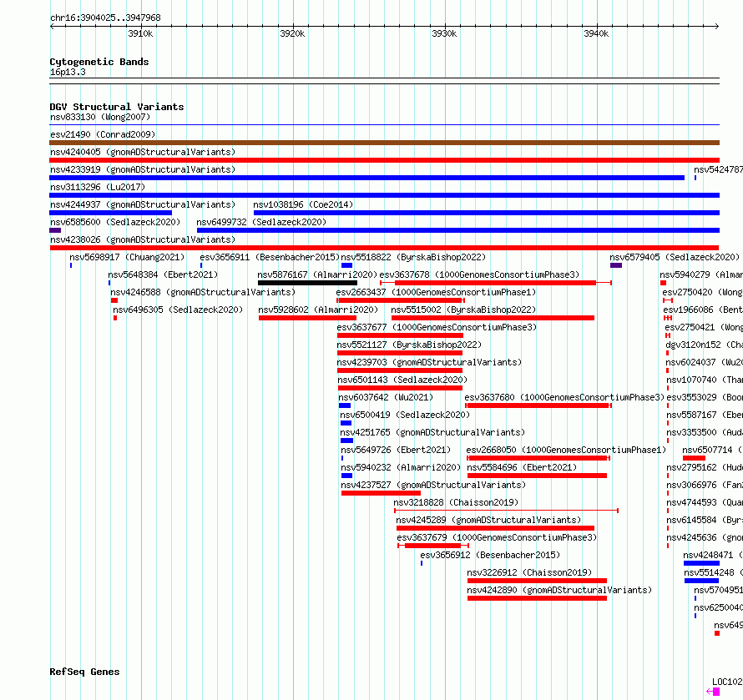Viewport: 743px width, 700px height.
Task: Click nsv5649726 (Ebert2021) label
Action: click(396, 450)
